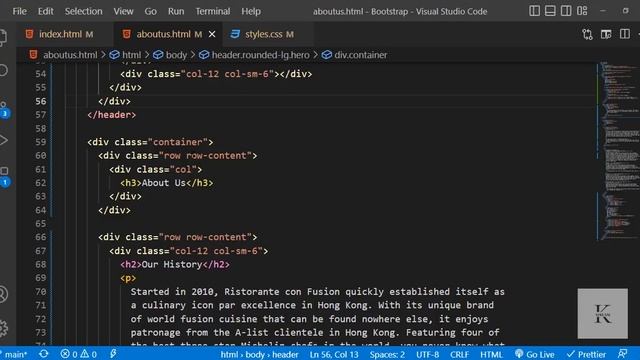The image size is (640, 360).
Task: Open the Search view in activity bar
Action: tap(3, 70)
